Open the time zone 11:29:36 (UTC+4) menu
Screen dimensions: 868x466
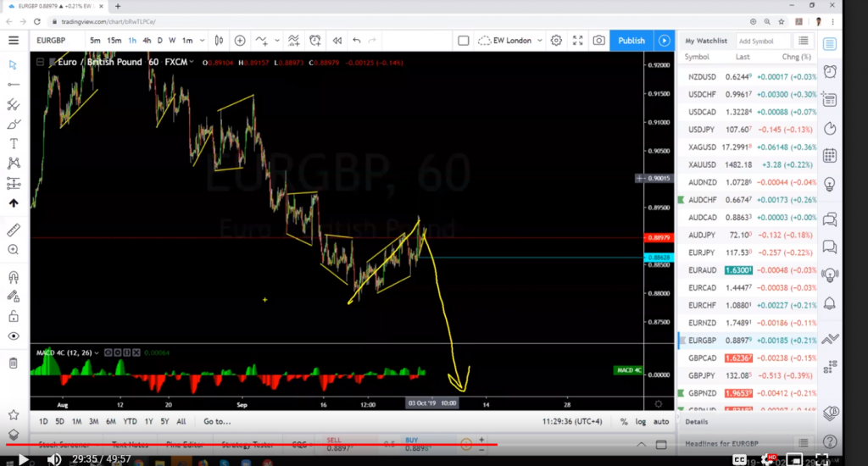pyautogui.click(x=574, y=421)
